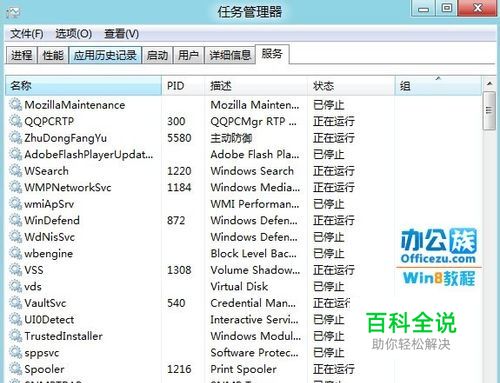500x383 pixels.
Task: Click the wmiApSrv service gear icon
Action: pos(15,204)
